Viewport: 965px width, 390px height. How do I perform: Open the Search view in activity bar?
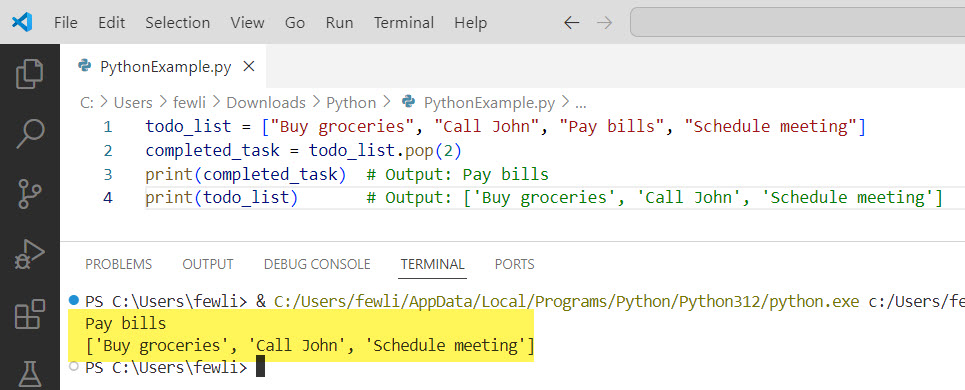pyautogui.click(x=30, y=133)
